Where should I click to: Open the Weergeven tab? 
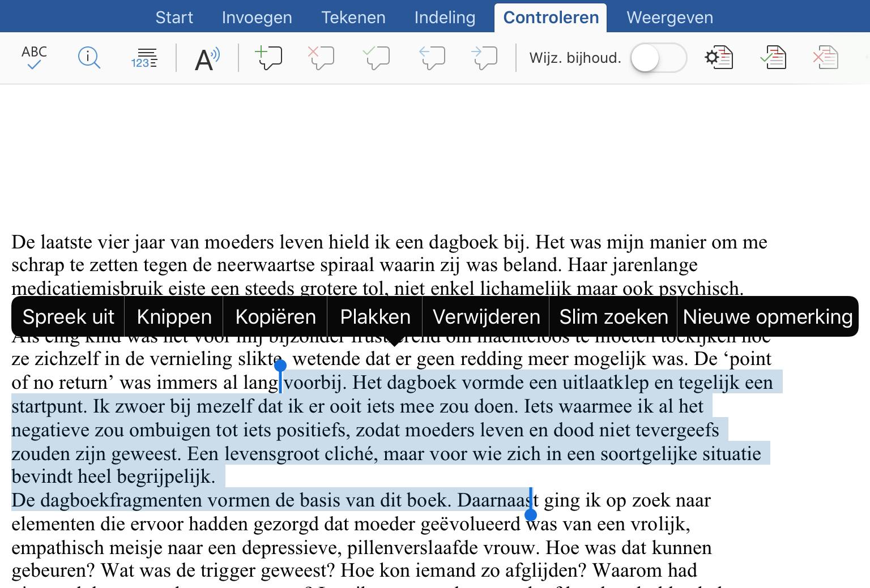click(x=669, y=17)
